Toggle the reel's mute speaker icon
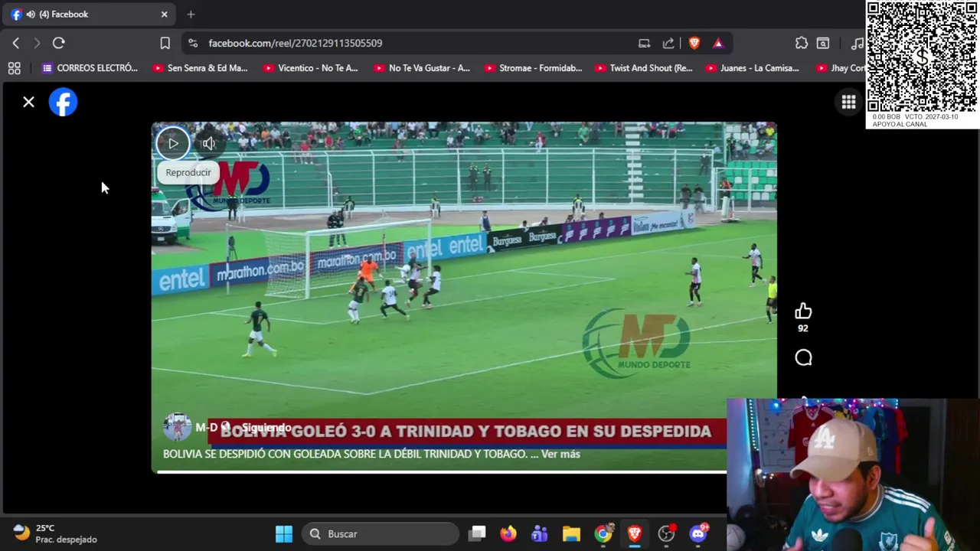The image size is (980, 551). click(208, 143)
